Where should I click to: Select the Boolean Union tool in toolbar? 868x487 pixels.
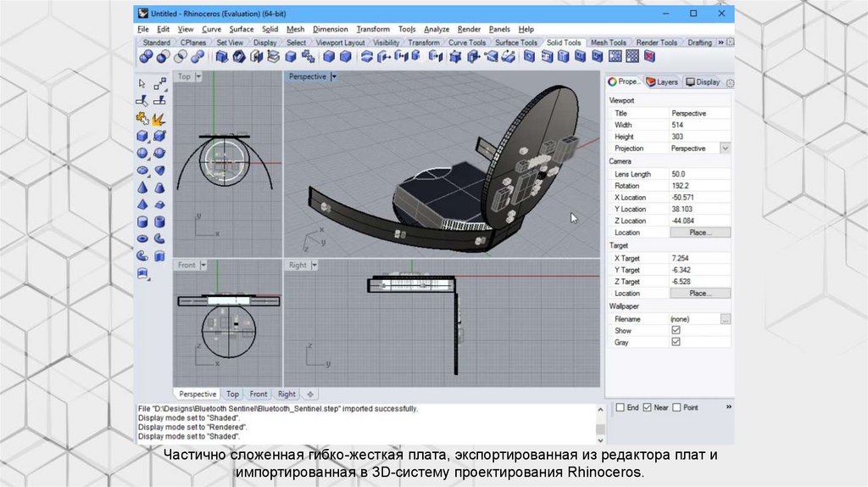point(146,57)
